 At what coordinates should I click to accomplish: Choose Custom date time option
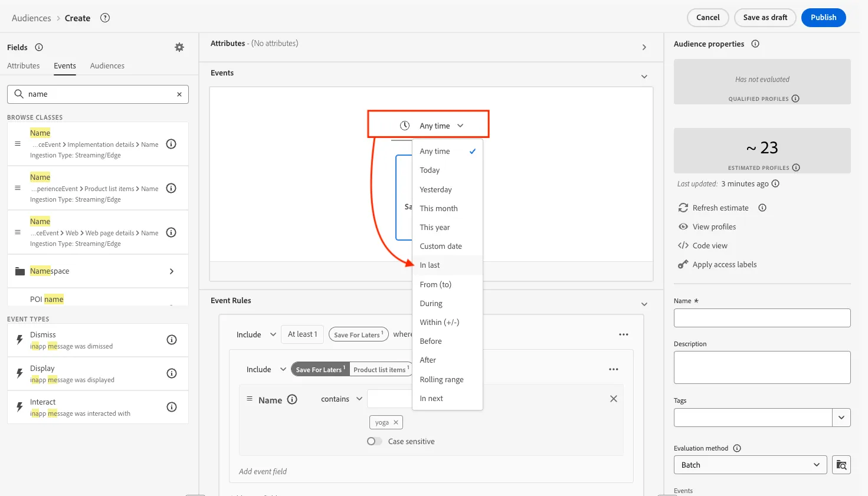click(448, 247)
